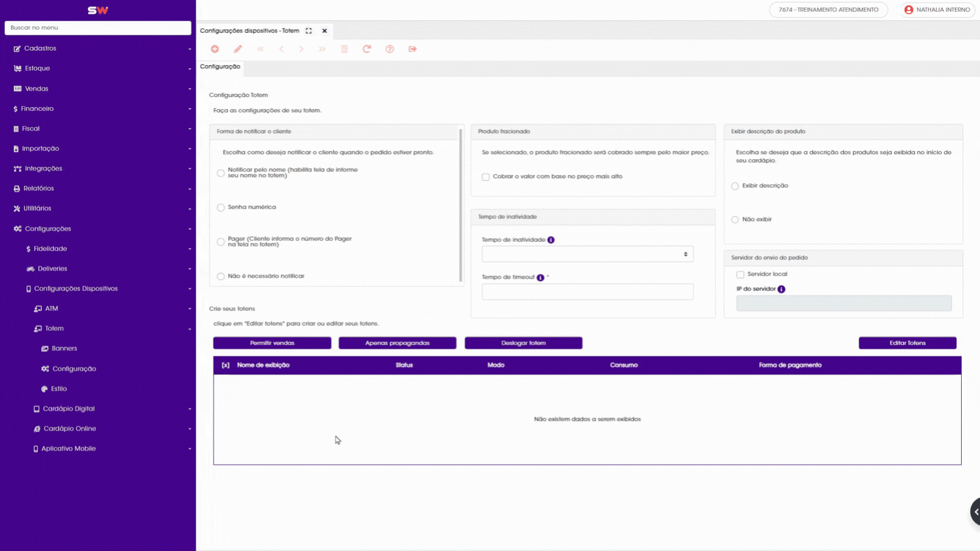
Task: Go to previous record arrow
Action: [281, 49]
